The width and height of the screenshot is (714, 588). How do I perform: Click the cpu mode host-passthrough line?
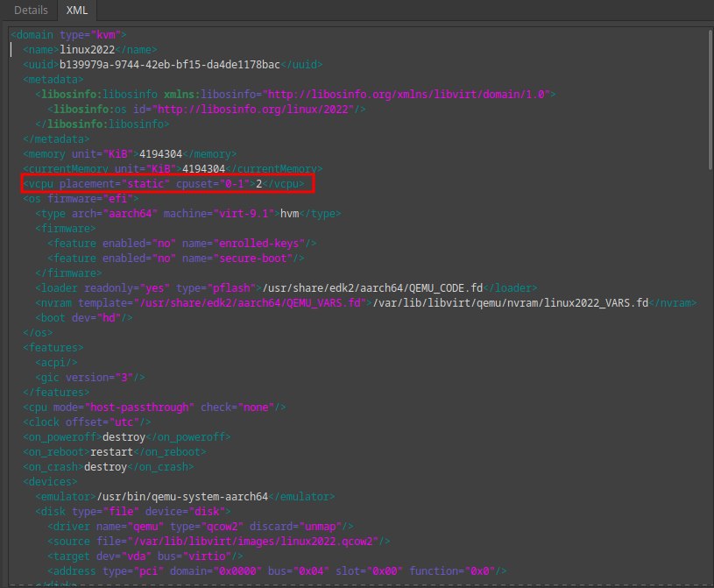click(154, 407)
